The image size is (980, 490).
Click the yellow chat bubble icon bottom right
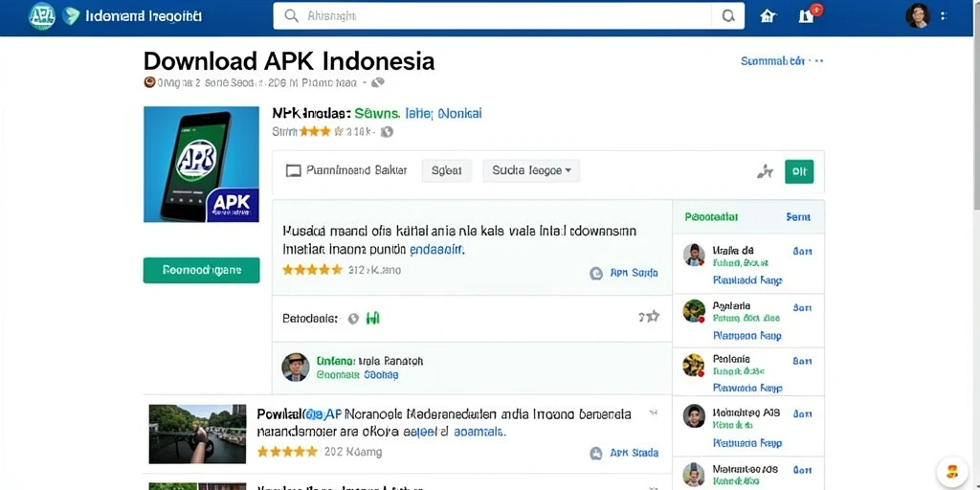click(952, 472)
